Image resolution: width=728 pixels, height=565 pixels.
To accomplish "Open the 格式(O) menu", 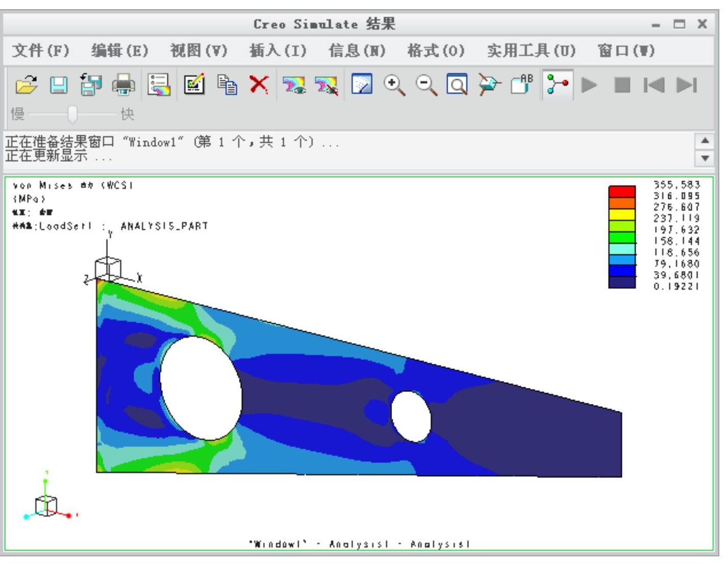I will [x=436, y=51].
